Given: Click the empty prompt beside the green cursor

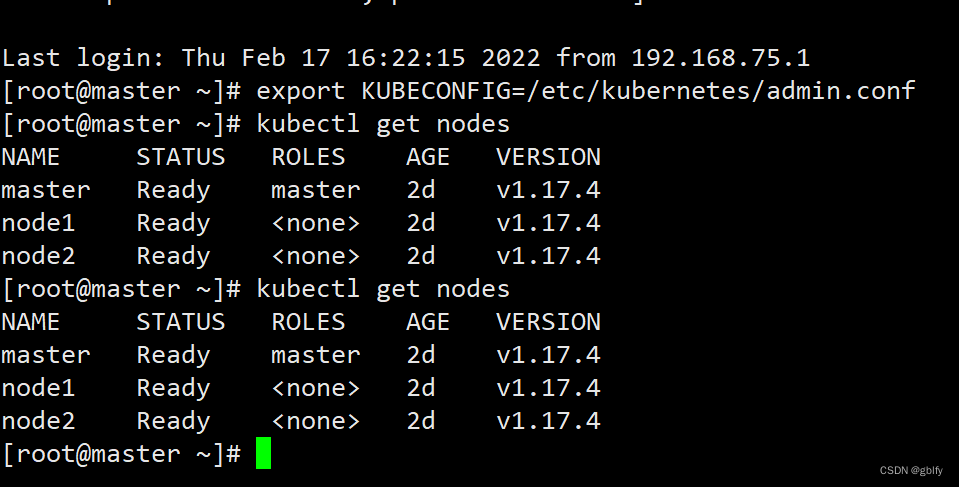Looking at the screenshot, I should coord(121,454).
